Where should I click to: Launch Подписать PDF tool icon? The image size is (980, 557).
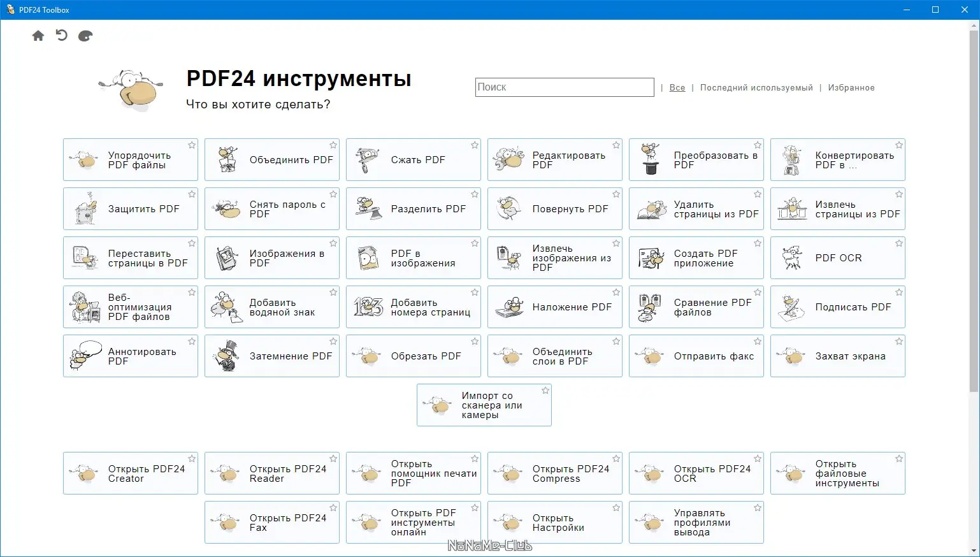791,307
